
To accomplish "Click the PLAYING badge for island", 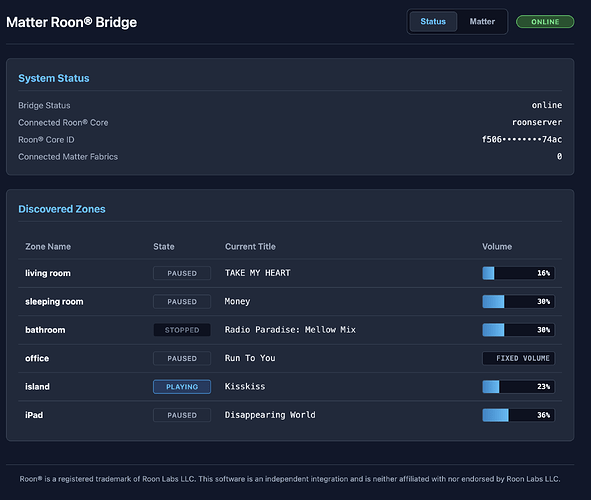I will point(182,387).
